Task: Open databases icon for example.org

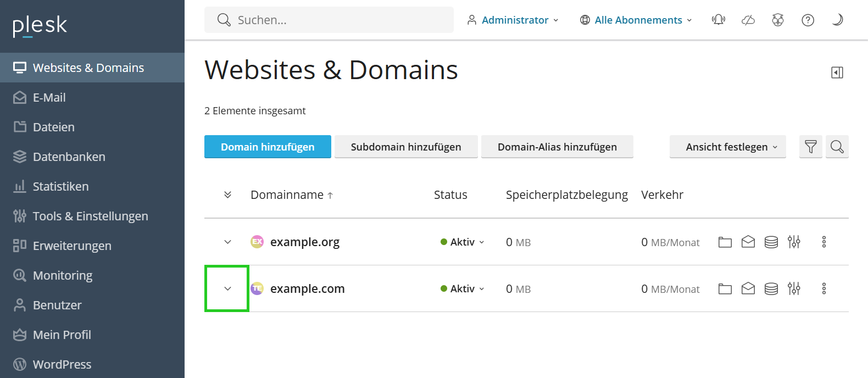Action: (771, 242)
